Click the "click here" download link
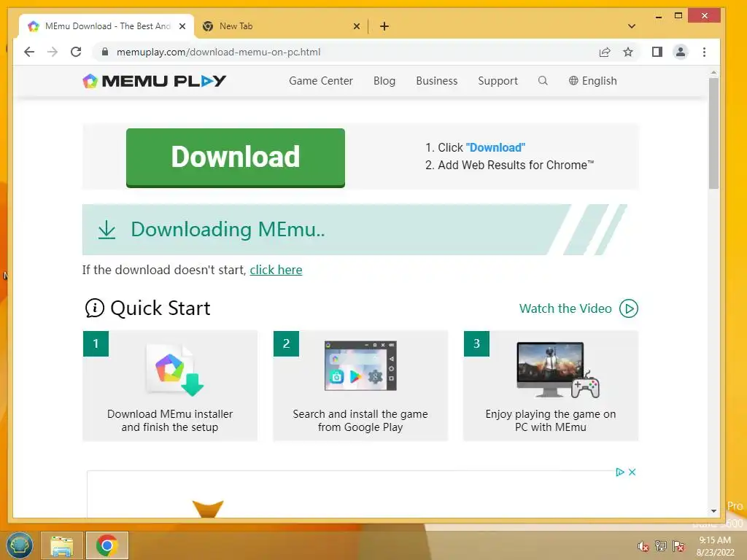Viewport: 747px width, 560px height. (x=276, y=270)
